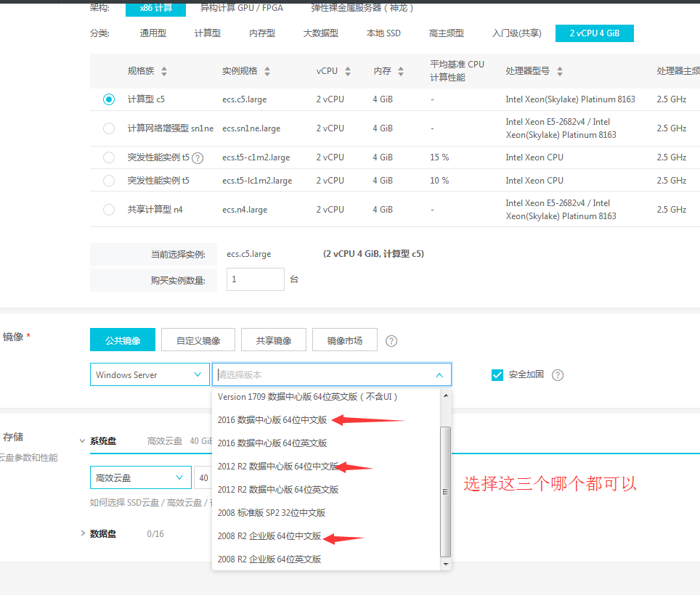Select 共享计算型 n4 radio button
Screen dimensions: 700x595
[109, 210]
